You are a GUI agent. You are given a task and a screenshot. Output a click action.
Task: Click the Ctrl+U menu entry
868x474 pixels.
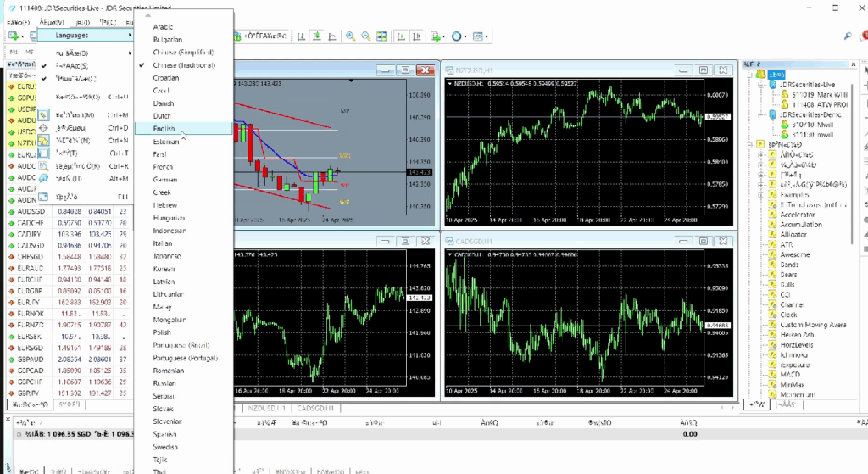[86, 97]
